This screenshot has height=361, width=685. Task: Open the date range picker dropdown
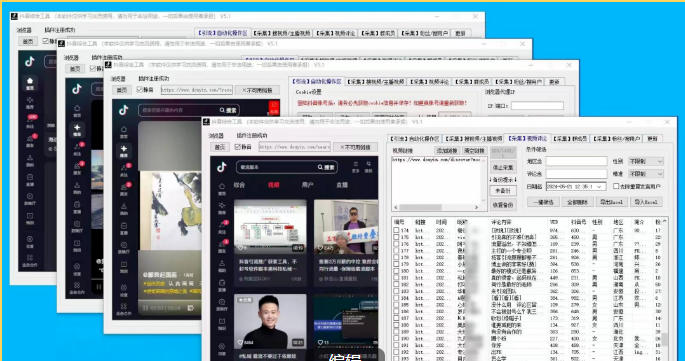tap(576, 186)
